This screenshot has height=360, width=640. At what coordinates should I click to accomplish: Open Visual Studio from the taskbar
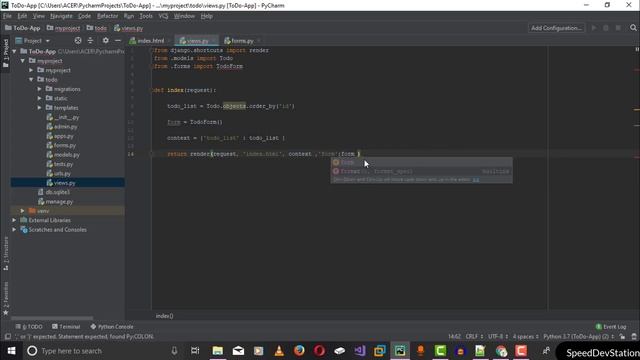point(360,351)
